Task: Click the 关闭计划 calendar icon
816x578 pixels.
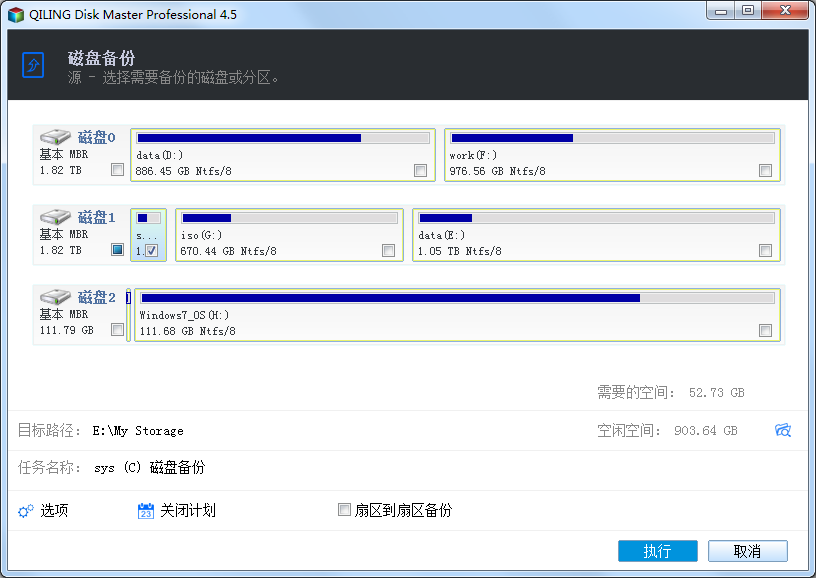Action: coord(146,511)
